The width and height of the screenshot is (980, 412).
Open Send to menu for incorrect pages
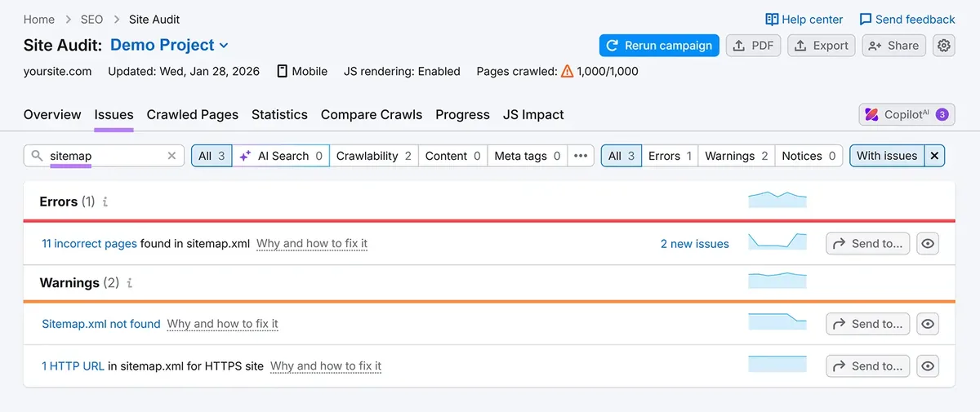[x=867, y=243]
